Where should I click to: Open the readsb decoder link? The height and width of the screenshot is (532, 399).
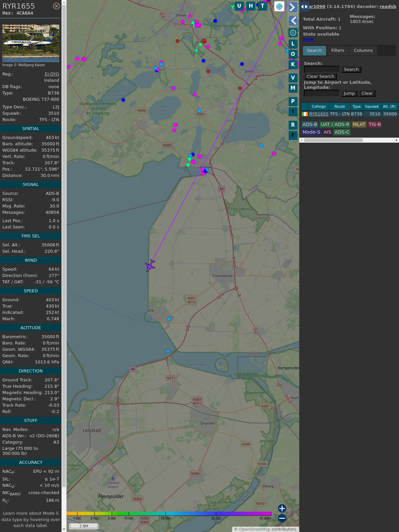click(x=388, y=6)
